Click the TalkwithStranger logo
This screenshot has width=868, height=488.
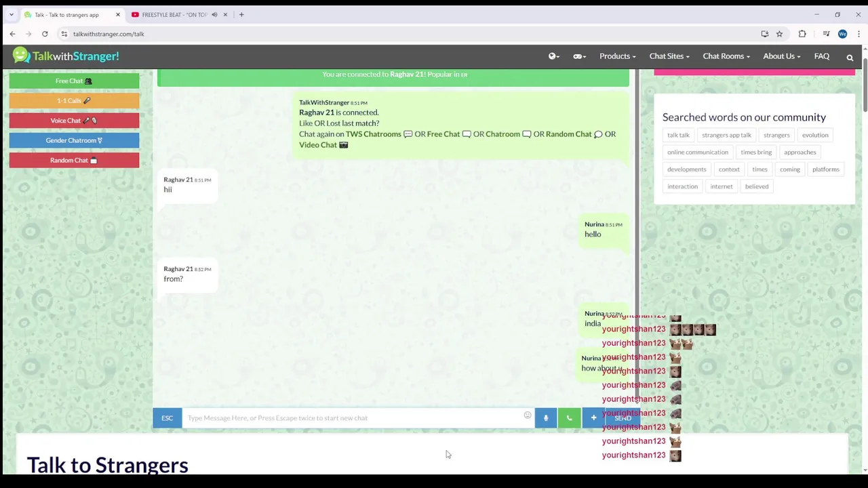point(66,56)
